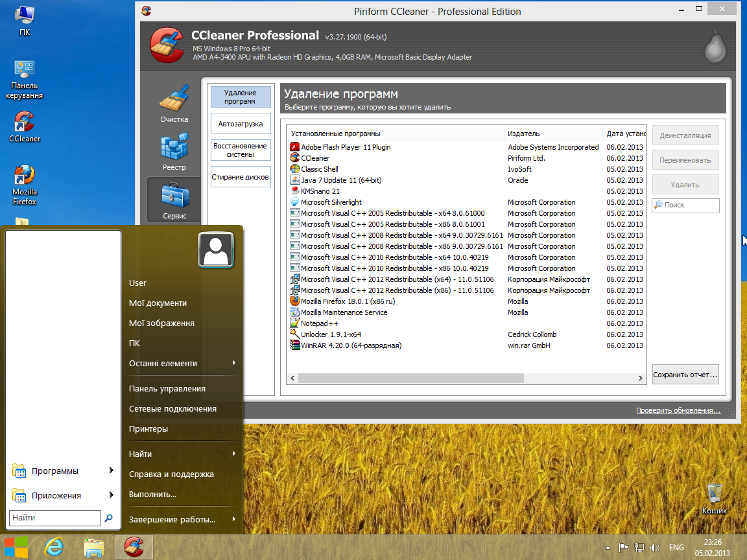
Task: Open Сетевые подключения menu item
Action: point(173,408)
